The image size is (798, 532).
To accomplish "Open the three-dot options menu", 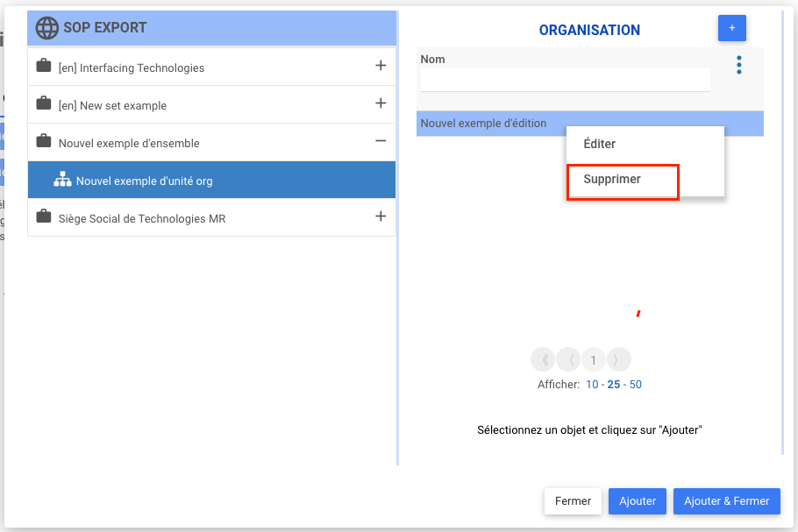I will (739, 65).
